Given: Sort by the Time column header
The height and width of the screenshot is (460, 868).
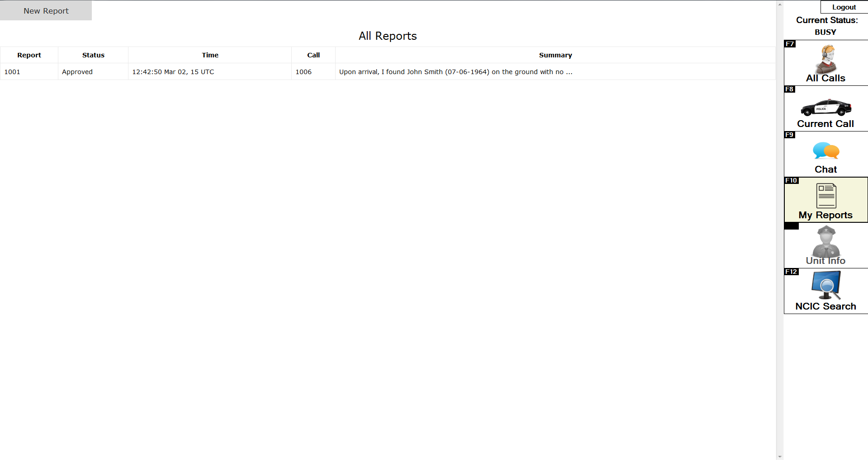Looking at the screenshot, I should click(210, 55).
